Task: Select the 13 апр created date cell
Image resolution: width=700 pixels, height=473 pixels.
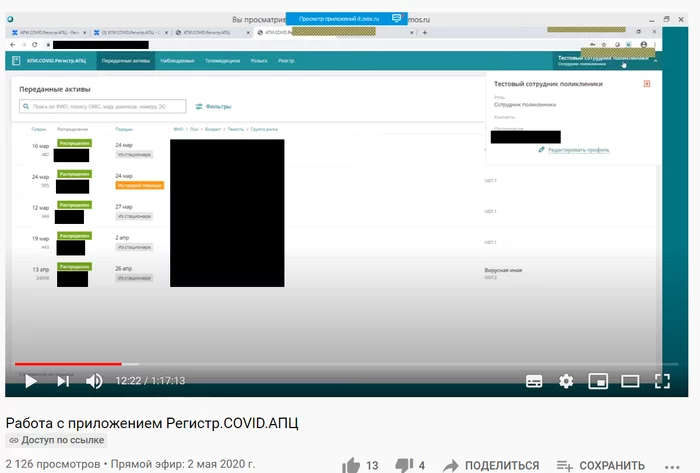Action: point(41,270)
